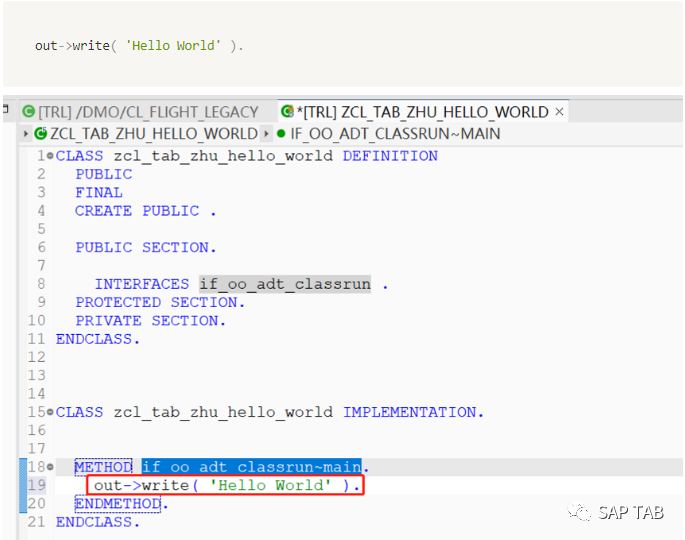Click the INTERFACES keyword on line 8

142,284
